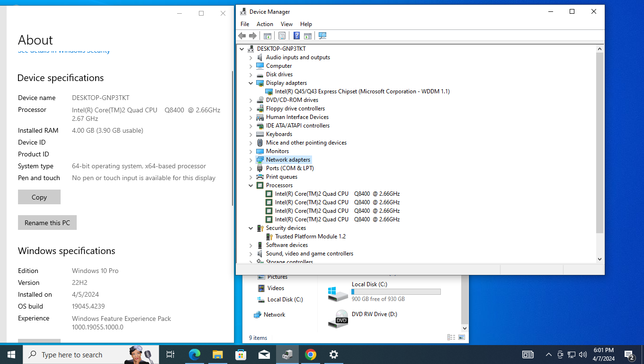Open Microsoft Edge from the taskbar
The width and height of the screenshot is (644, 364).
coord(194,355)
